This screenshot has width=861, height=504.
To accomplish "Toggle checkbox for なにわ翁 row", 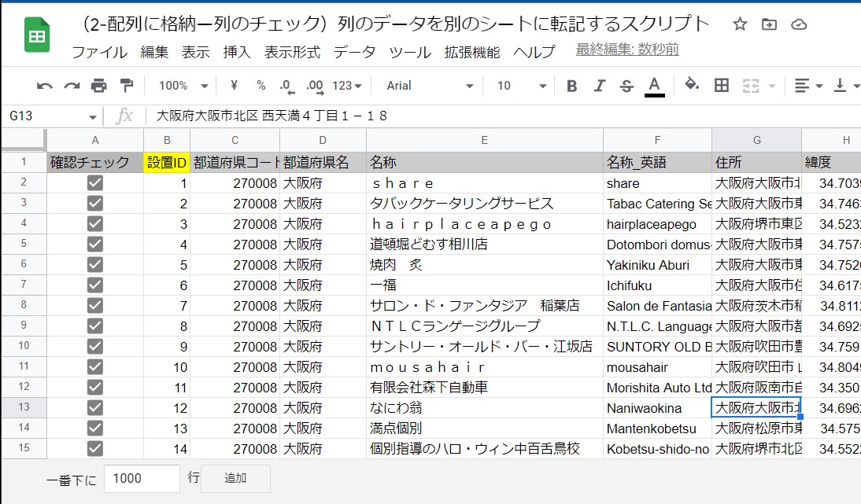I will coord(95,407).
